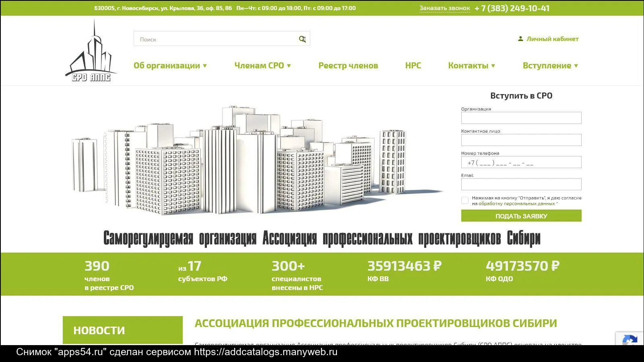
Task: Click the 390 членов в реестре statistic
Action: [x=109, y=276]
